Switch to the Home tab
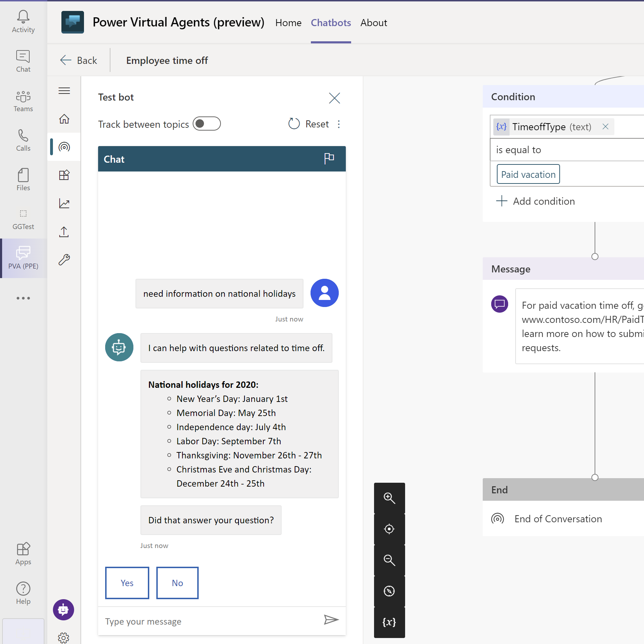This screenshot has width=644, height=644. (x=288, y=23)
